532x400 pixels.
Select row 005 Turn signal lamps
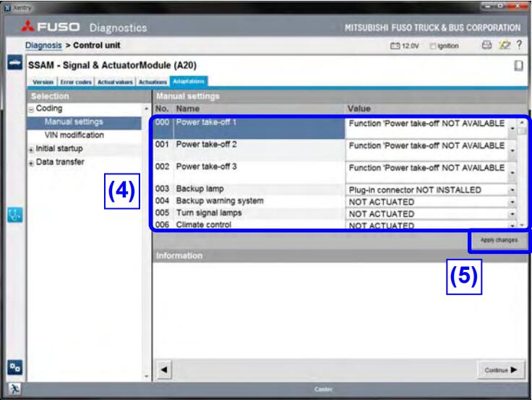tap(249, 213)
